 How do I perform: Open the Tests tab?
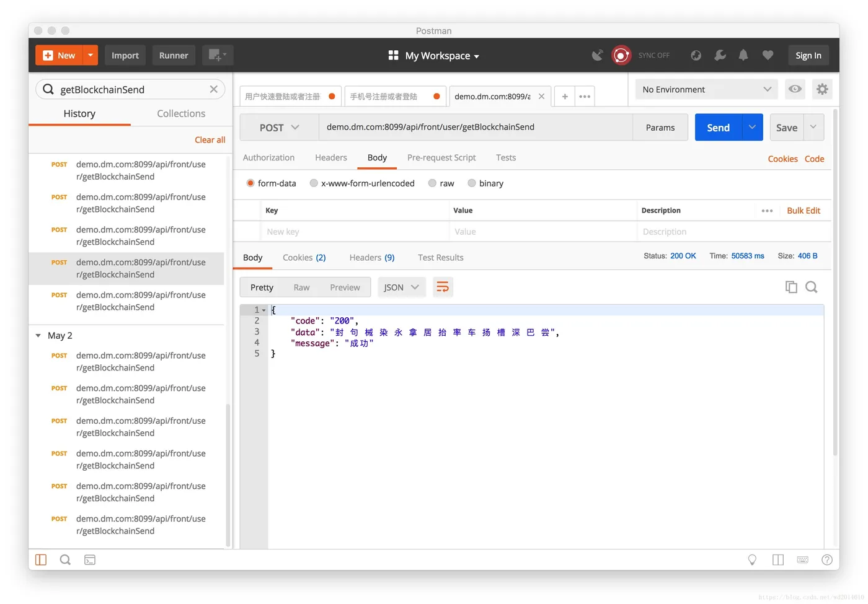[506, 157]
